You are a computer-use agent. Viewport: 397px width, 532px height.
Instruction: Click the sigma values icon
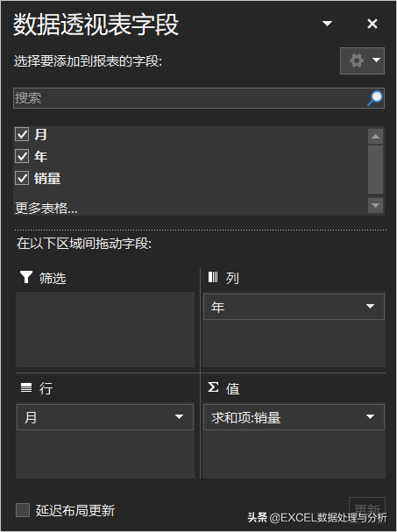click(x=213, y=387)
